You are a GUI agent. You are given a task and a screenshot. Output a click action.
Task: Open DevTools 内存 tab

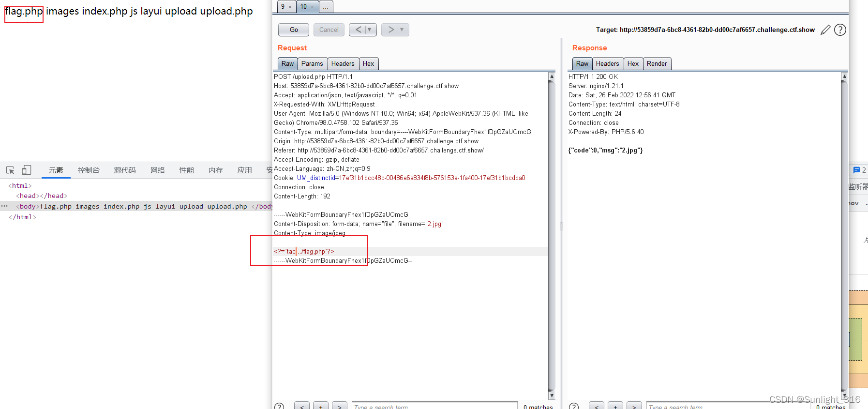click(216, 170)
